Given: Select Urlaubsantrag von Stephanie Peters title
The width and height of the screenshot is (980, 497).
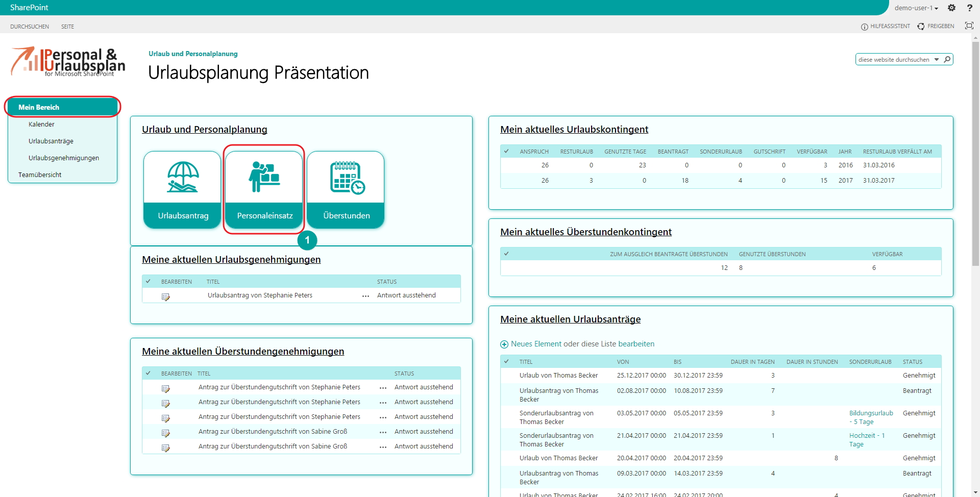Looking at the screenshot, I should coord(260,295).
